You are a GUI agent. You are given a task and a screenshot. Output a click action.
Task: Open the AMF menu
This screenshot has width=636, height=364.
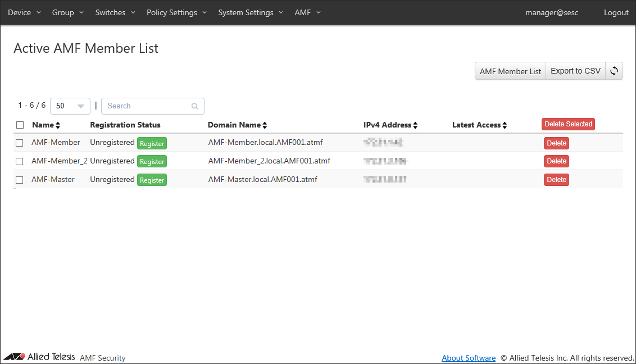coord(307,12)
